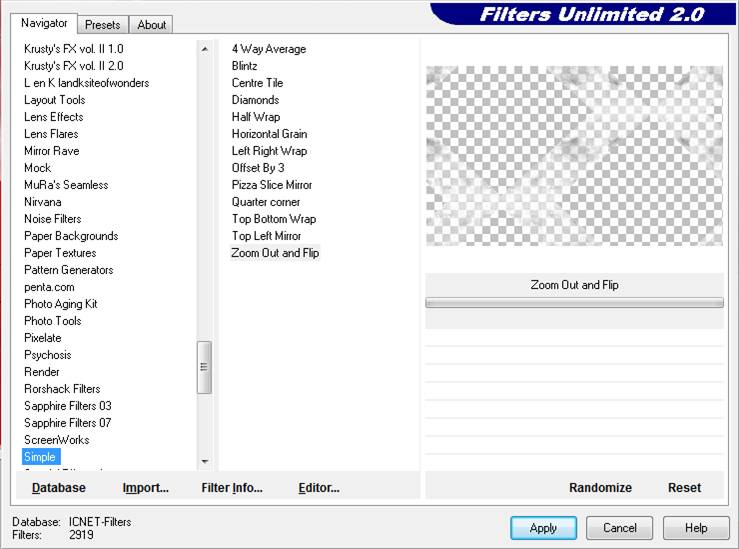The height and width of the screenshot is (549, 739).
Task: Click the Apply button
Action: point(543,528)
